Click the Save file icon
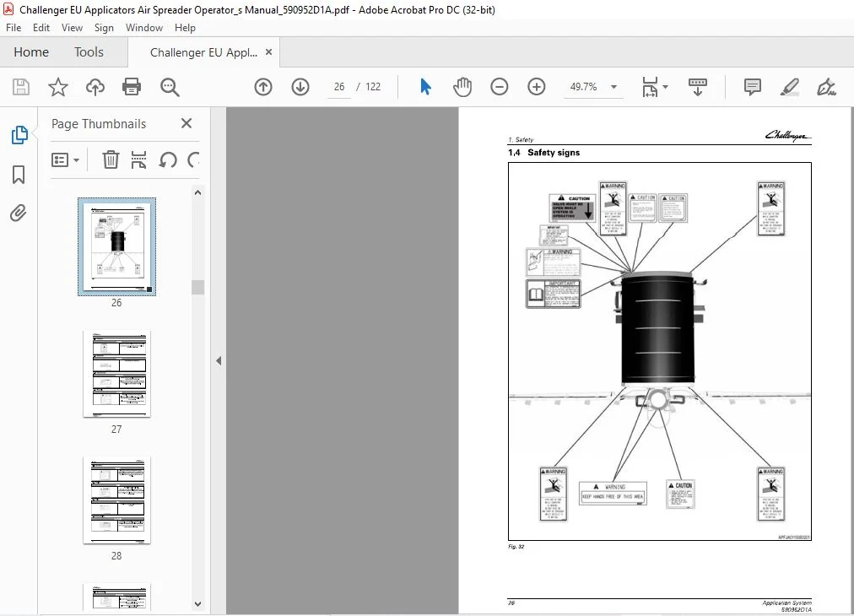 21,87
